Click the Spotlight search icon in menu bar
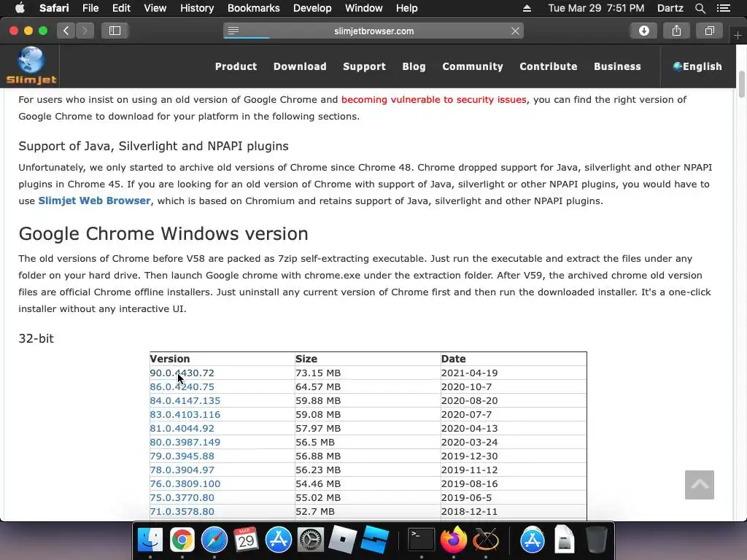Viewport: 747px width, 560px height. (700, 8)
